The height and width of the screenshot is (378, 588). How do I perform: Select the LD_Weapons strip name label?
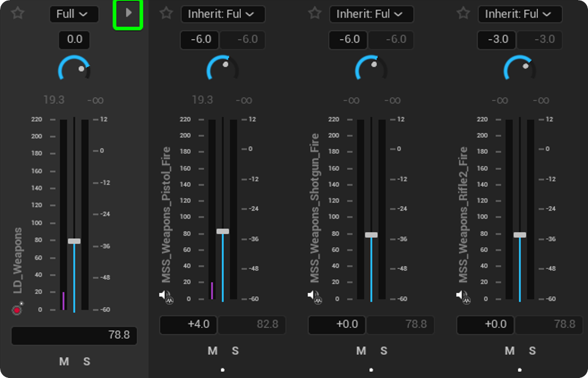[17, 260]
